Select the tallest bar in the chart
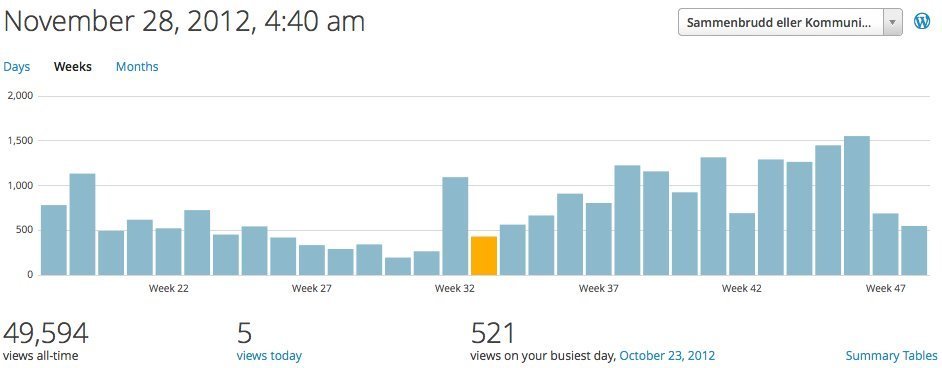 coord(857,205)
